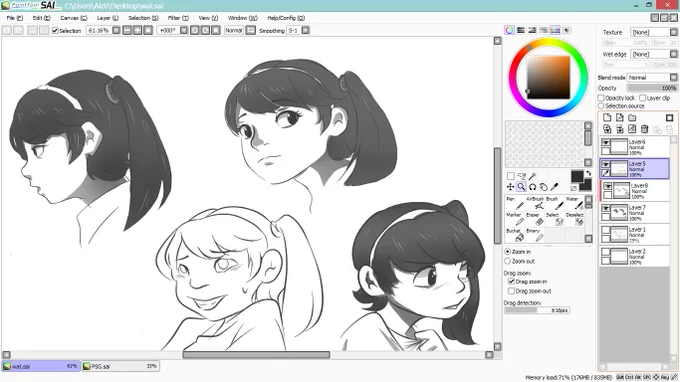Open the Blend mode dropdown

(x=673, y=77)
